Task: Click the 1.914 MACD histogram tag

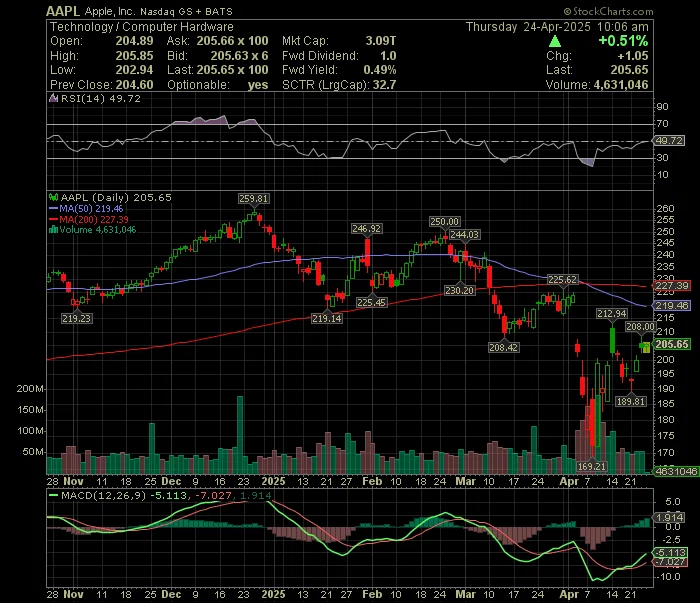Action: (x=669, y=518)
